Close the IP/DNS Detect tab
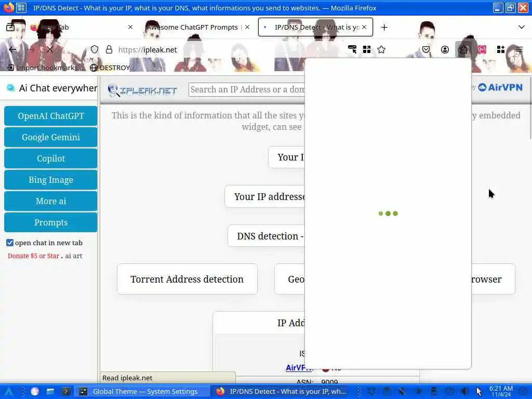 (364, 27)
